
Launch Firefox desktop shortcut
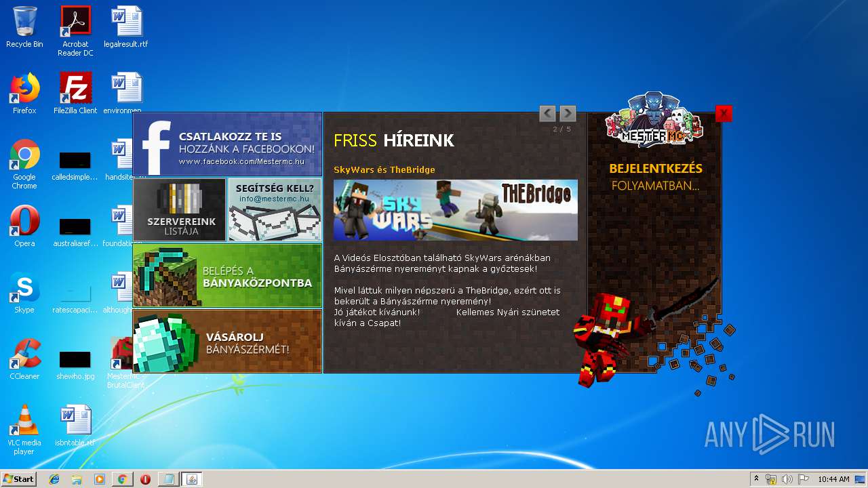coord(24,94)
